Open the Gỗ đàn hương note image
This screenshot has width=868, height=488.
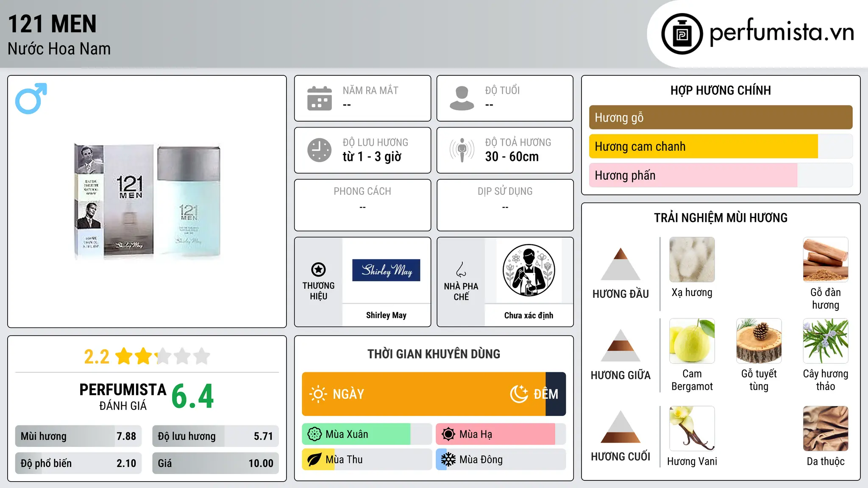click(x=826, y=260)
